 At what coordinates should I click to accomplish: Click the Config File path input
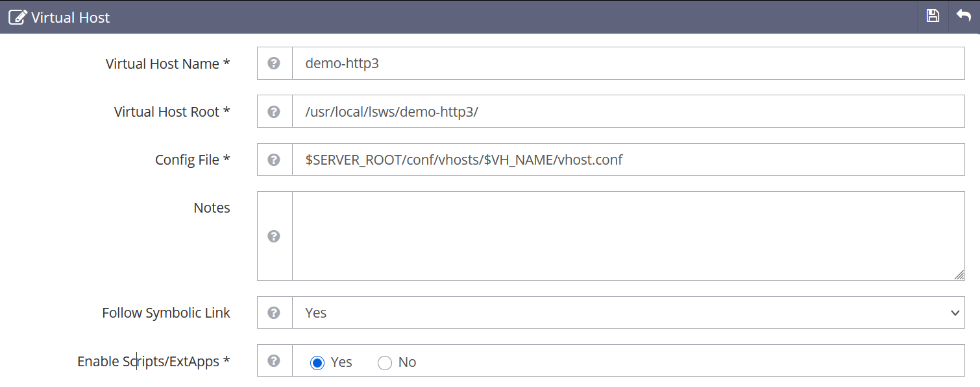628,159
